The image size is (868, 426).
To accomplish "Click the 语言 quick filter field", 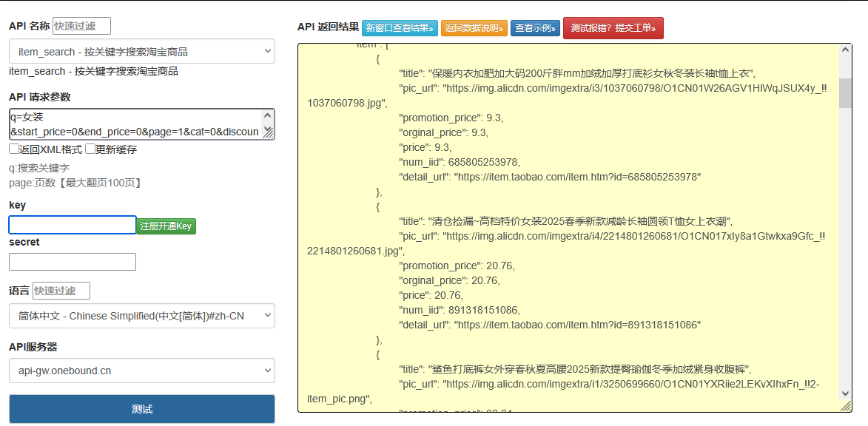I will point(61,291).
